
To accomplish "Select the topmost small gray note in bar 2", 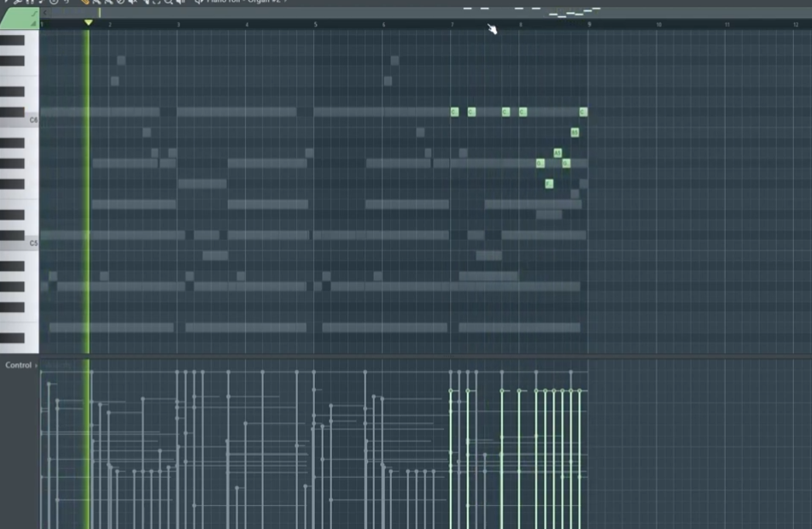I will [121, 61].
